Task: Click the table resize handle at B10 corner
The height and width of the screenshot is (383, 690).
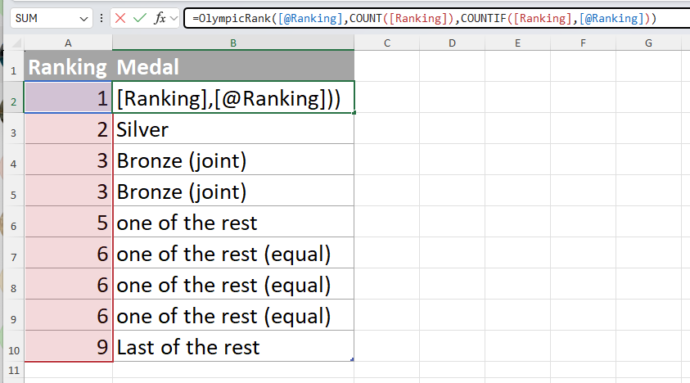Action: [352, 360]
